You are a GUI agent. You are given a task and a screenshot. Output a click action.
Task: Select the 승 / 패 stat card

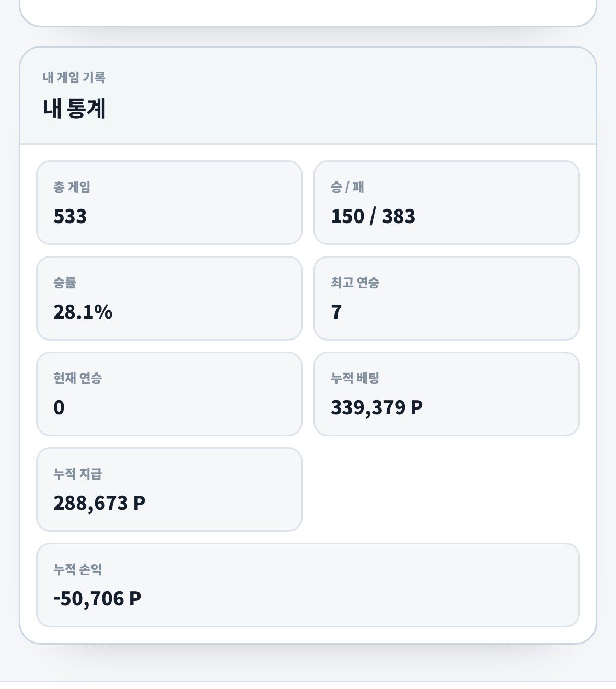[x=447, y=203]
